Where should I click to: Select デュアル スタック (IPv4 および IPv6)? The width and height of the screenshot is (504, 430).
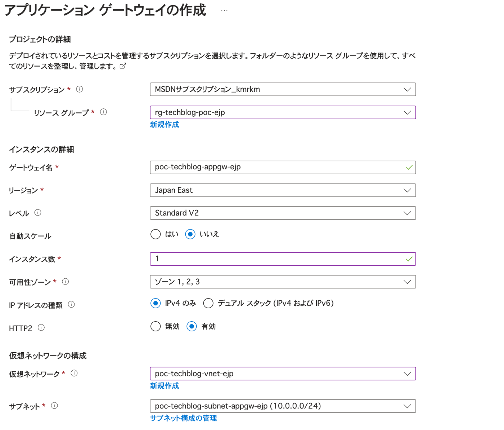(208, 303)
